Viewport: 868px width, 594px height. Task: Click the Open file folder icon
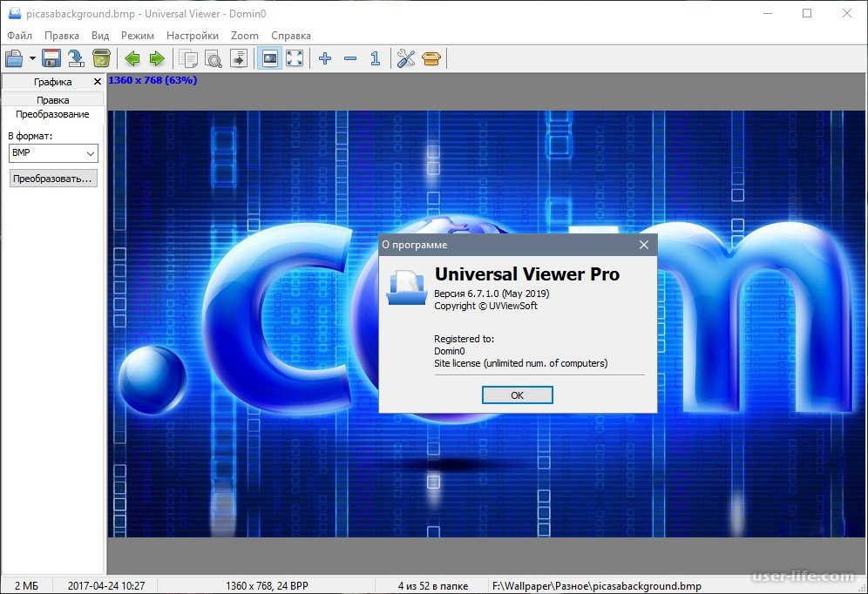point(15,58)
